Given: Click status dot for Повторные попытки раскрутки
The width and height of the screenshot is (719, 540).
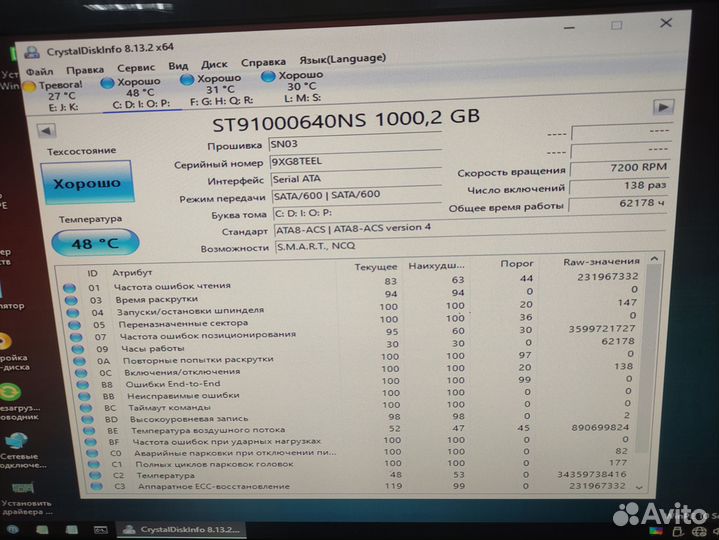Looking at the screenshot, I should [x=79, y=362].
